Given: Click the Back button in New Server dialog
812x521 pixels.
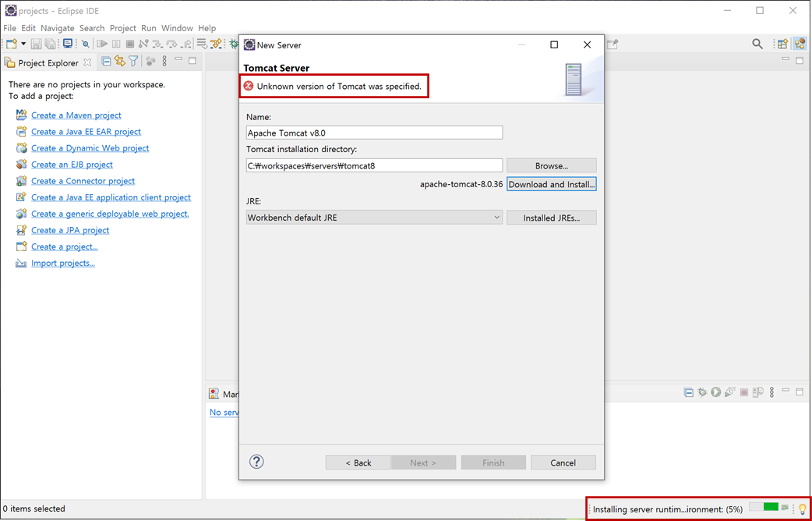Looking at the screenshot, I should coord(358,463).
